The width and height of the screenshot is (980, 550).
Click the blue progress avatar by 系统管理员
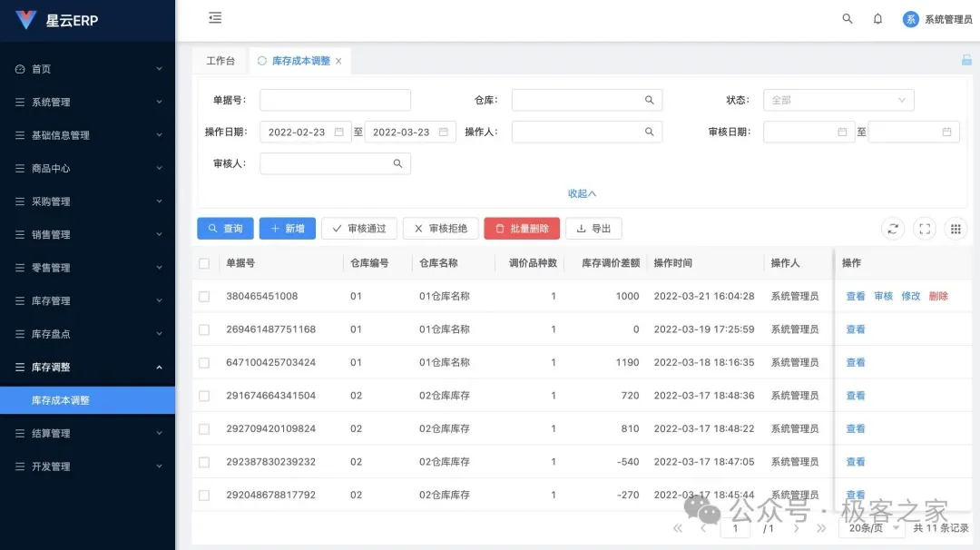coord(909,18)
